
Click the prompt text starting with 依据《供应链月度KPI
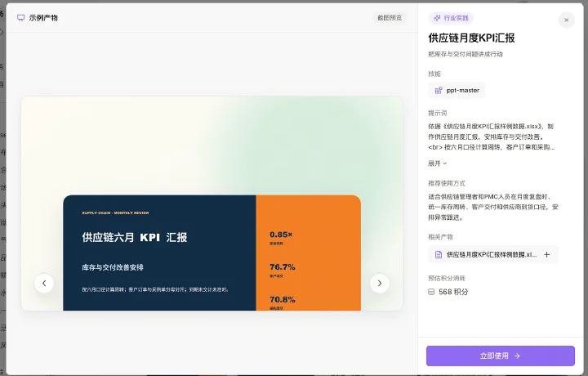[492, 137]
